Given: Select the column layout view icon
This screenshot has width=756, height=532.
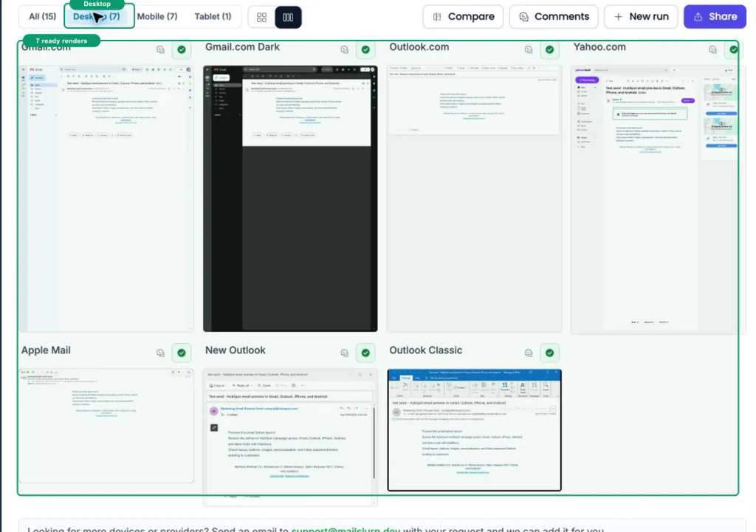Looking at the screenshot, I should coord(288,18).
